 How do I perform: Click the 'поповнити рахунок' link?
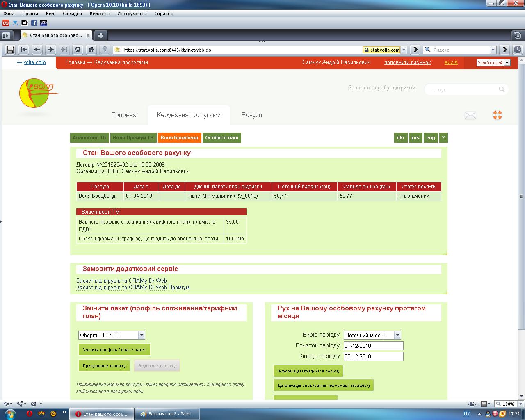pos(407,62)
